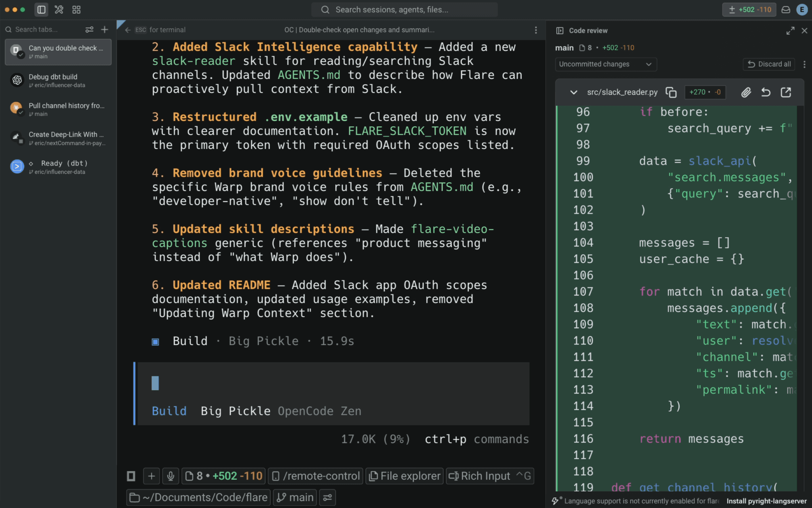Open the grid view icon
Viewport: 812px width, 508px height.
[76, 9]
